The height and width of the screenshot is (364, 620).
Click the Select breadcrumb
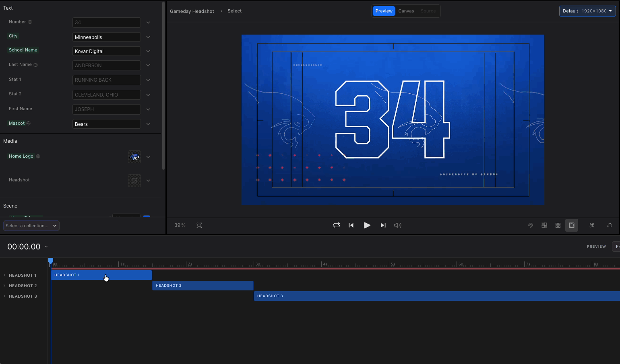[235, 11]
